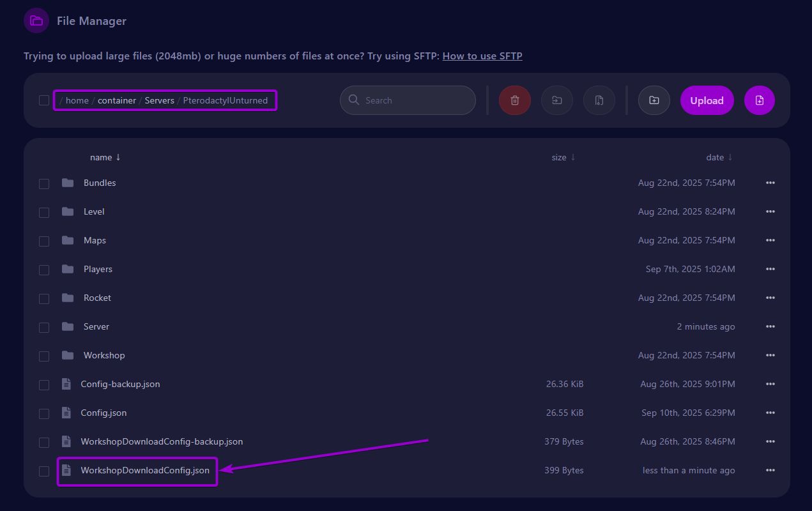Open the Bundles folder icon
Screen dimensions: 812x511
click(x=68, y=183)
